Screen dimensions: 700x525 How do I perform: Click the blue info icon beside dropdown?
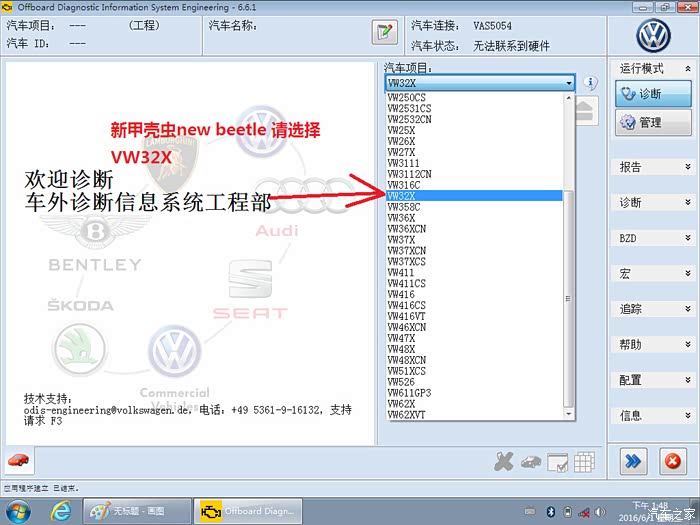[591, 83]
